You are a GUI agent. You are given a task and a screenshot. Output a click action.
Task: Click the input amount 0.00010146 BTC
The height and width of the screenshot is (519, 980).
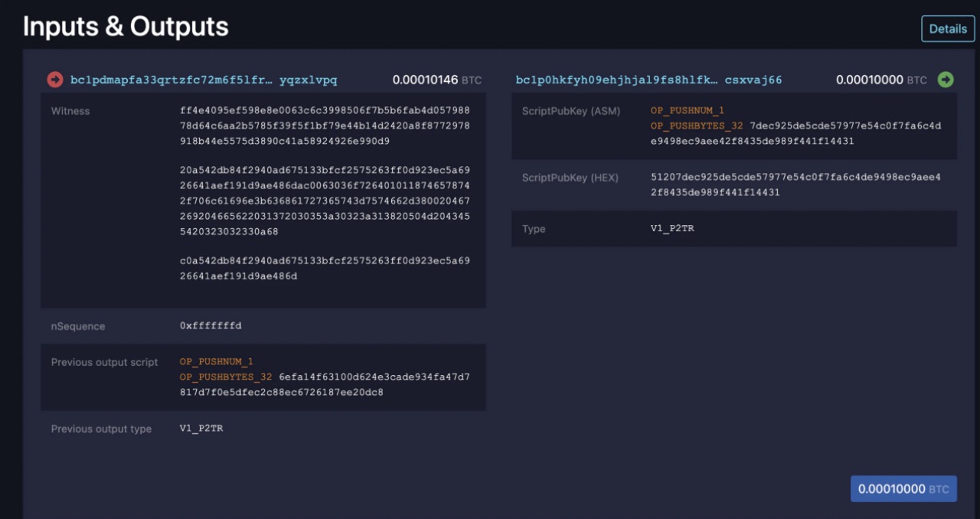click(x=437, y=80)
